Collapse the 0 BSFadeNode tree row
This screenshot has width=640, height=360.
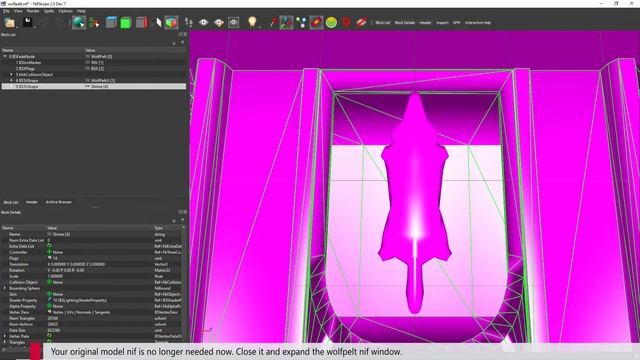[5, 56]
